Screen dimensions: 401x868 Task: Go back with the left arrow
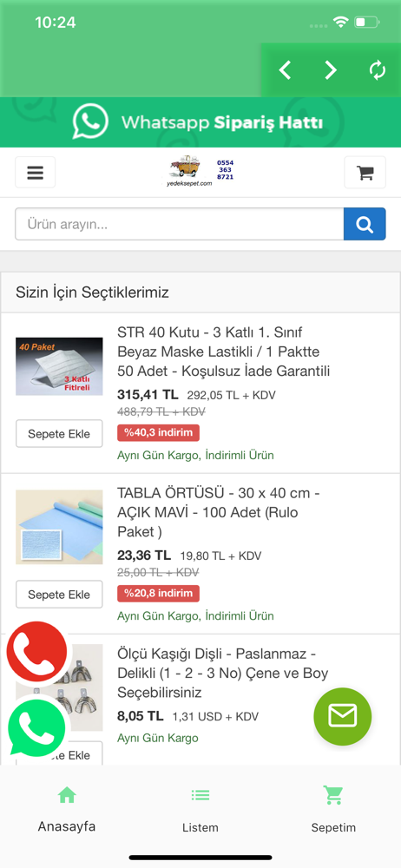tap(285, 70)
